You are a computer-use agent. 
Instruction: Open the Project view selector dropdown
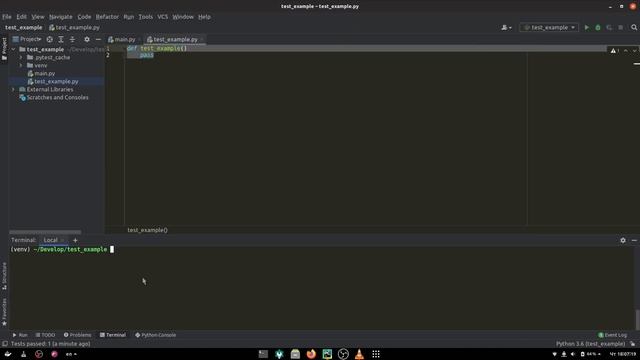(27, 39)
